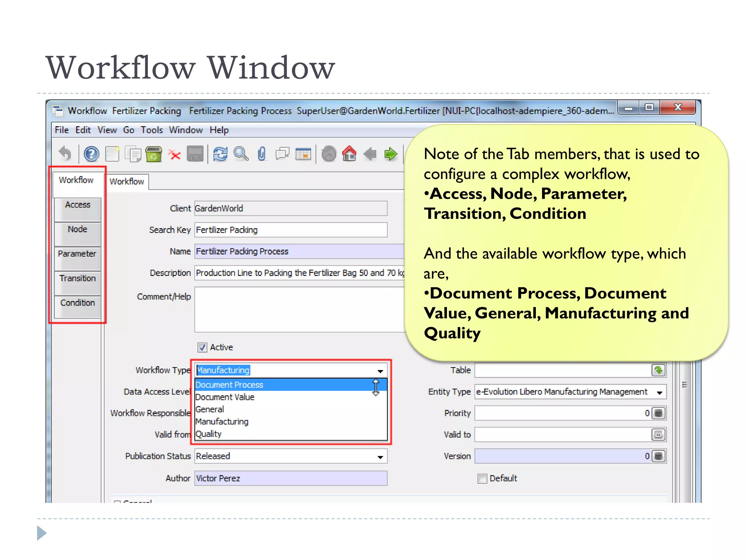Click the Table field lookup button
The width and height of the screenshot is (747, 560).
[x=658, y=370]
